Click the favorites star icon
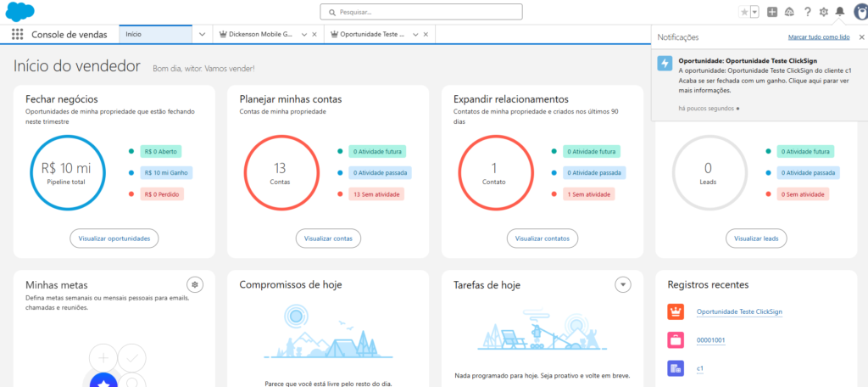This screenshot has width=868, height=387. pyautogui.click(x=744, y=12)
